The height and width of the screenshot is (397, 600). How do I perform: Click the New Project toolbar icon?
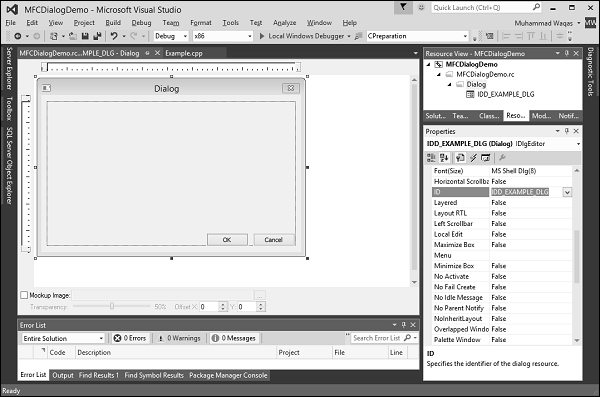coord(54,36)
